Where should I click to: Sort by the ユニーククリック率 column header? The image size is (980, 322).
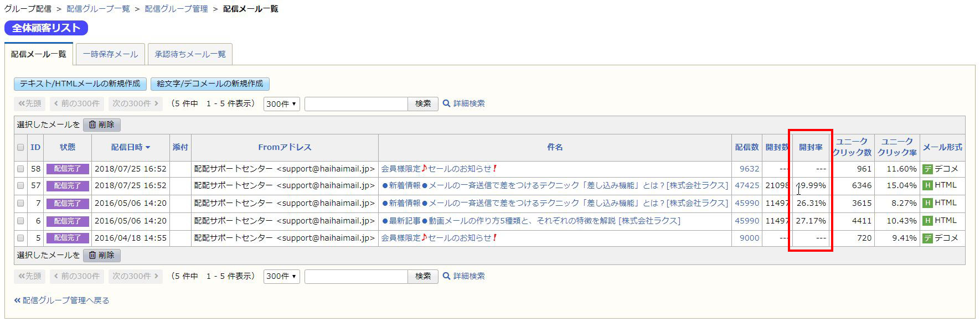point(897,147)
